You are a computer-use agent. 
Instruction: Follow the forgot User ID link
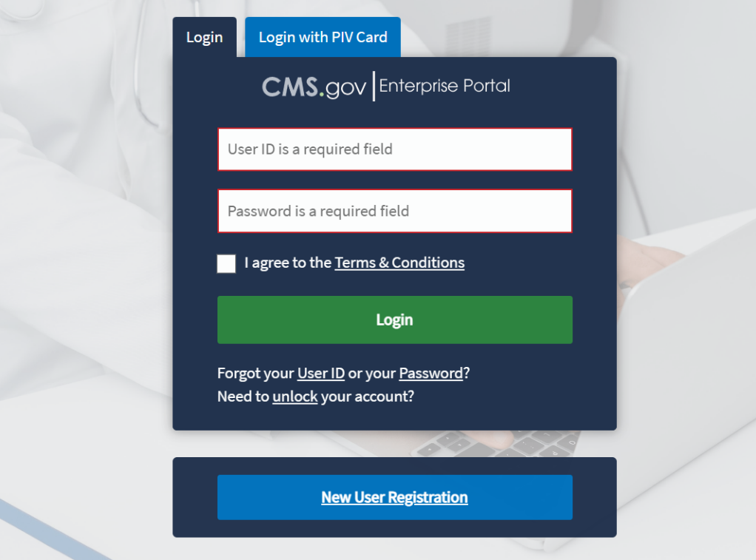coord(321,374)
